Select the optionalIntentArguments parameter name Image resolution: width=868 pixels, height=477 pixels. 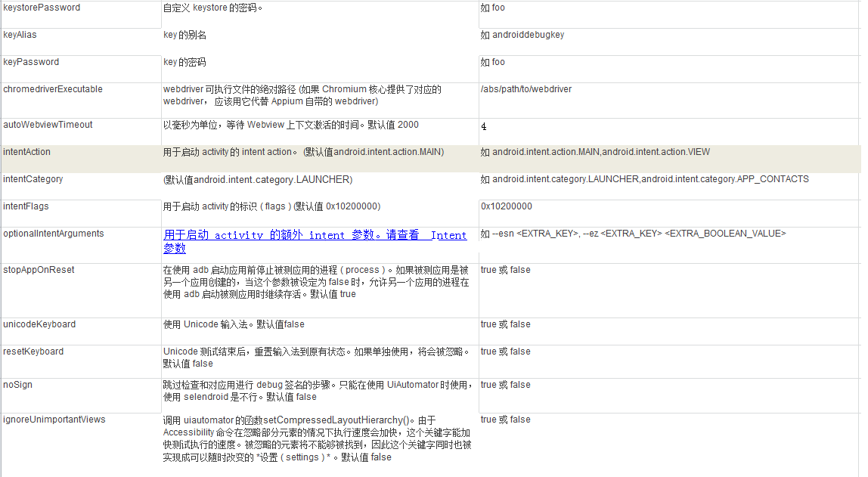point(54,234)
